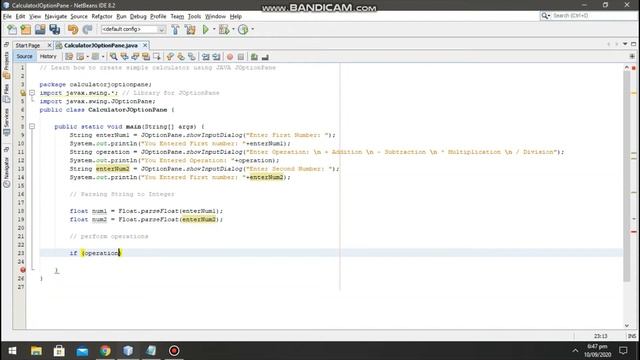The height and width of the screenshot is (360, 640).
Task: Open the Projects side panel
Action: tap(6, 64)
